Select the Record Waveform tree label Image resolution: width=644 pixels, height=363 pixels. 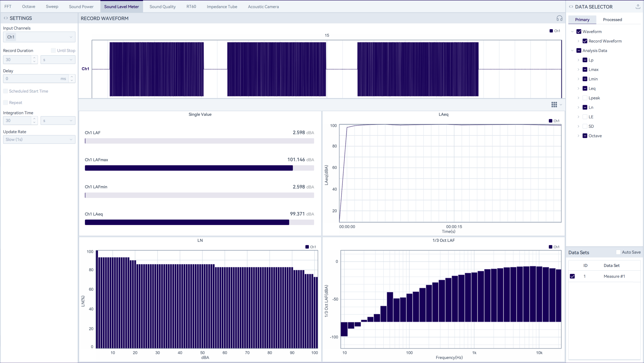[x=605, y=41]
